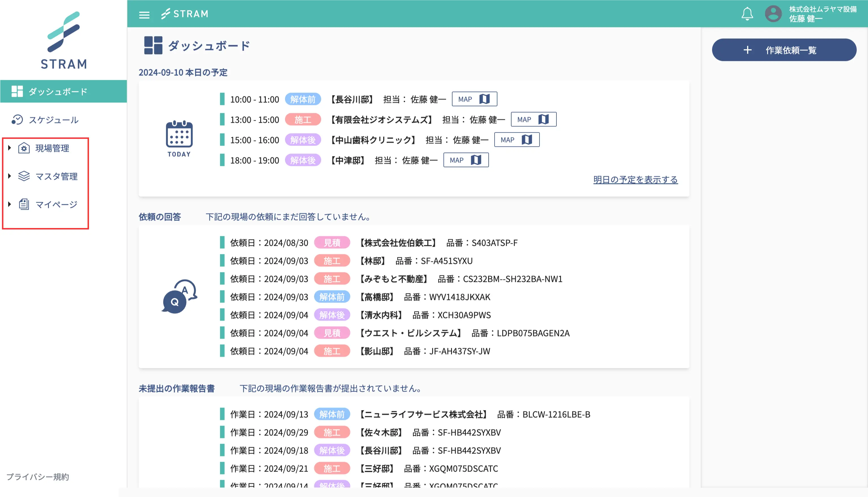Open the スケジュール sidebar item
Image resolution: width=868 pixels, height=497 pixels.
click(54, 120)
